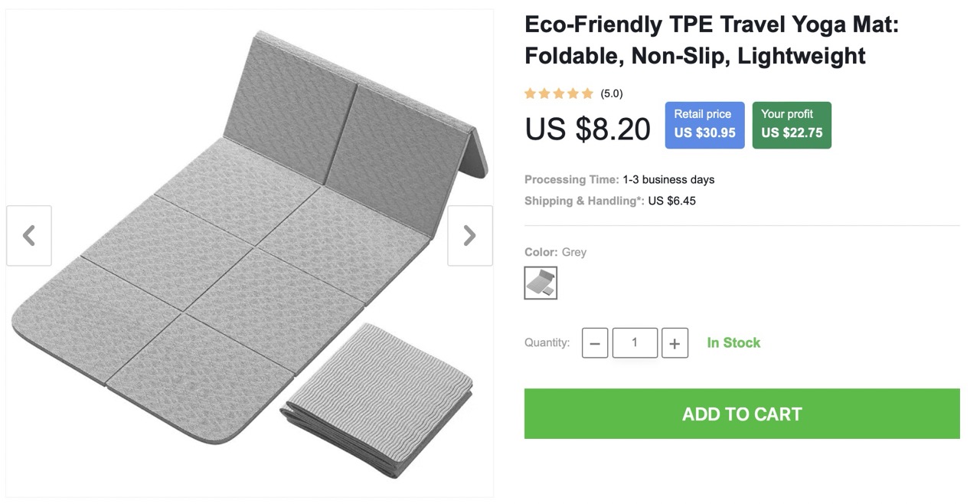Click the Your profit US $22.75 badge
Screen dimensions: 980x504
pos(792,124)
